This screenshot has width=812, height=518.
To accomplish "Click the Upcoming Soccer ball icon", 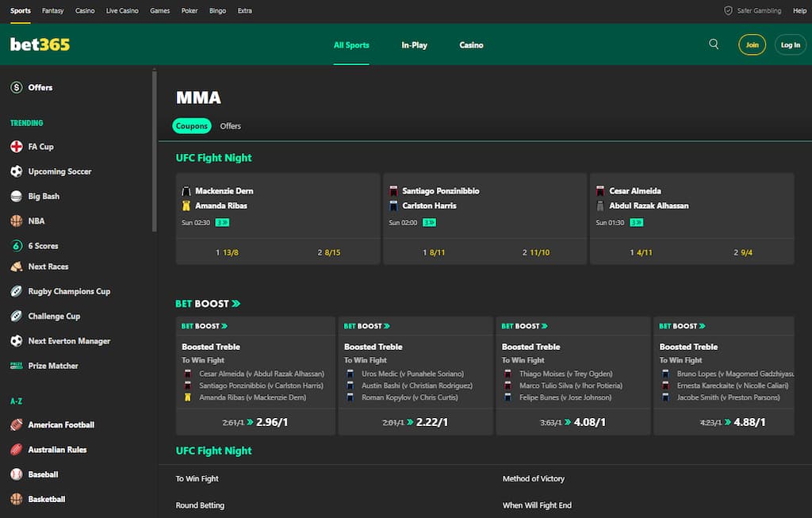I will (x=17, y=171).
